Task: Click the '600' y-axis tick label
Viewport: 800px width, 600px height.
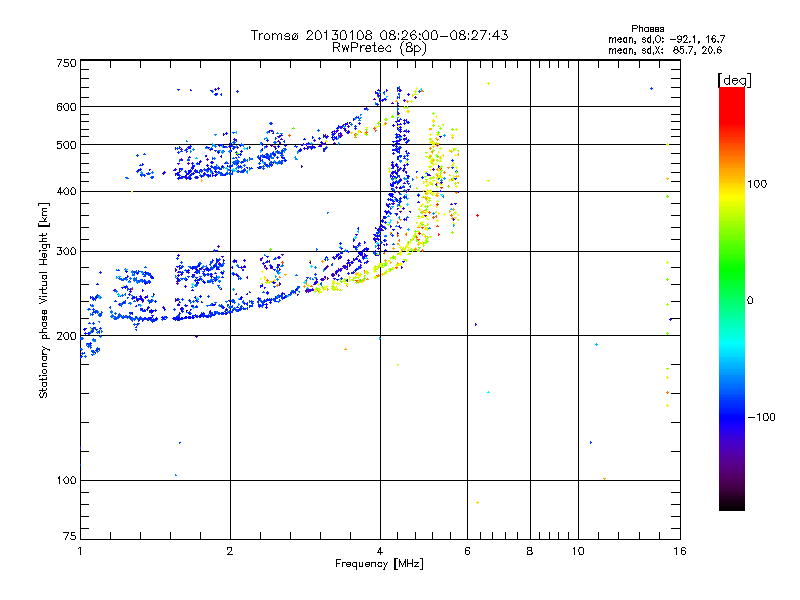Action: pos(66,107)
